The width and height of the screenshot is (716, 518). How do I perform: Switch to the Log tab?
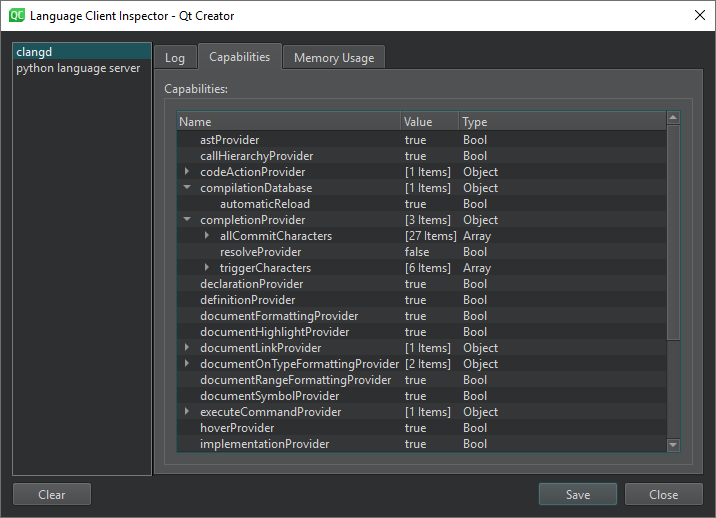175,58
